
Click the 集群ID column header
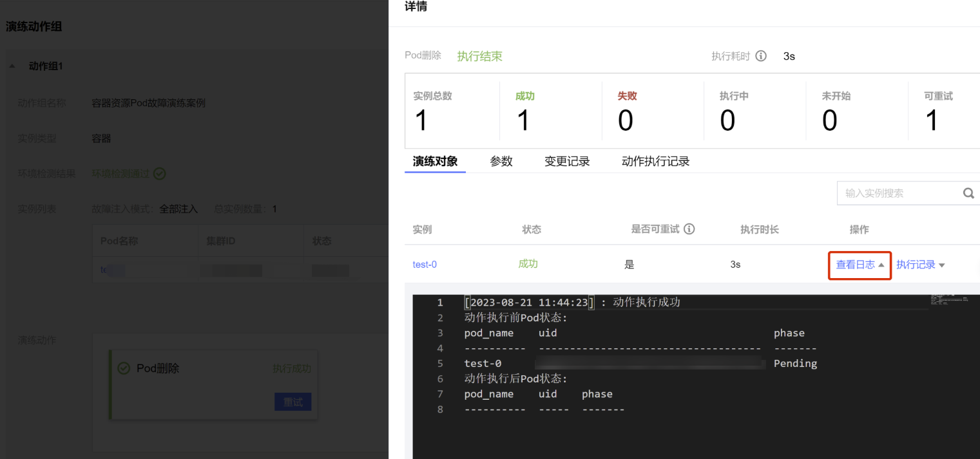tap(221, 241)
